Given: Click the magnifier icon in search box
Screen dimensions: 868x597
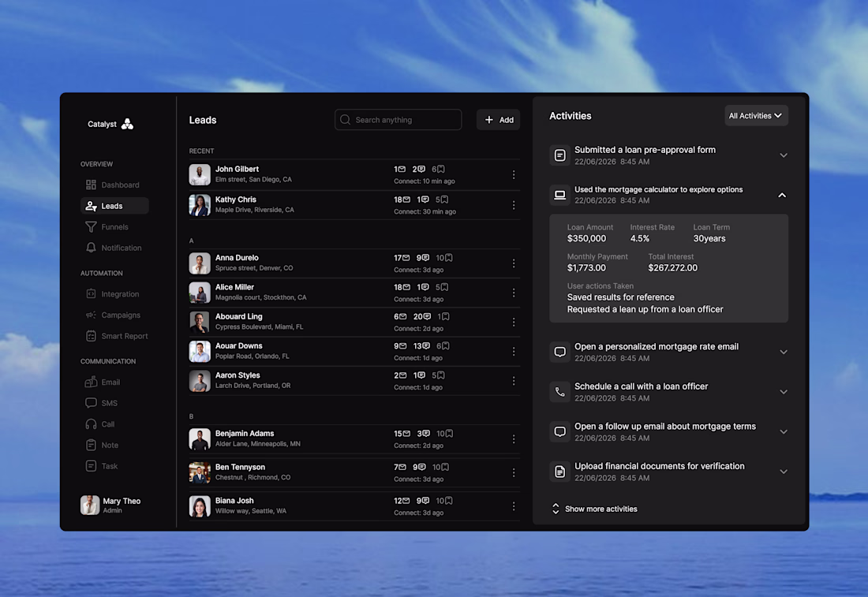Looking at the screenshot, I should pos(346,120).
